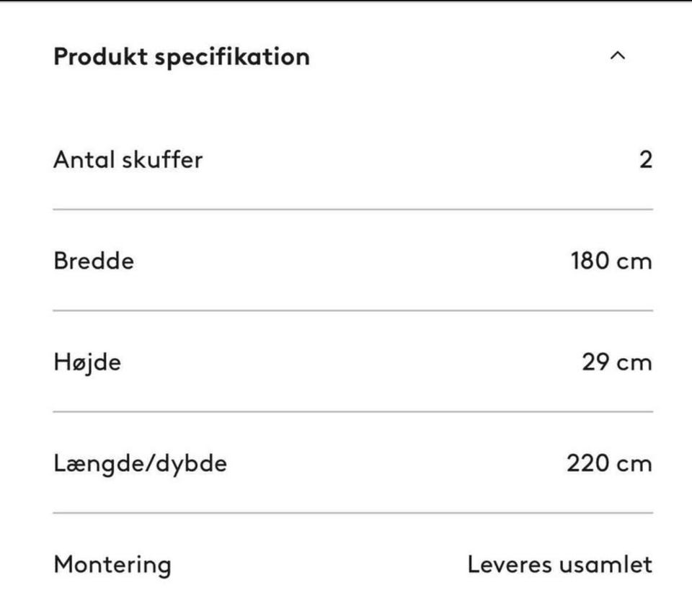This screenshot has width=692, height=616.
Task: Click the Produkt specifikation heading
Action: pyautogui.click(x=182, y=58)
